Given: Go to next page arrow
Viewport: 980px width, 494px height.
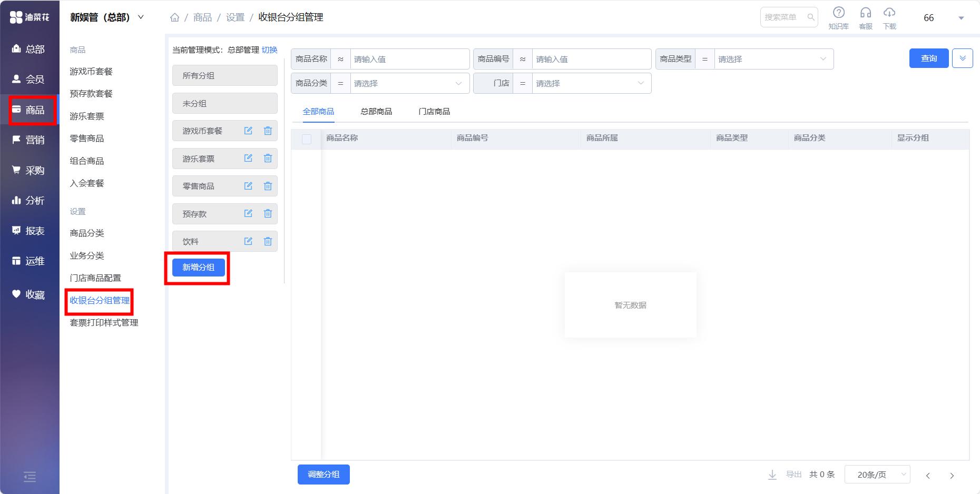Looking at the screenshot, I should point(952,475).
